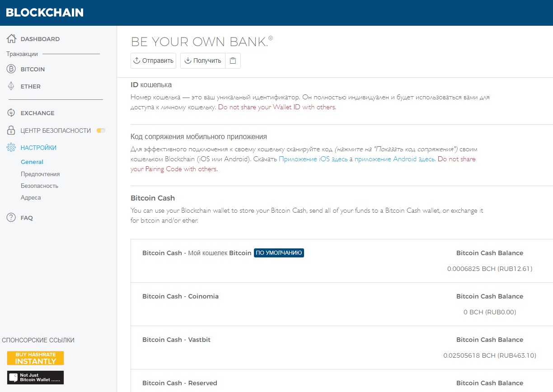Click the Получить receive button
553x392 pixels.
(203, 61)
